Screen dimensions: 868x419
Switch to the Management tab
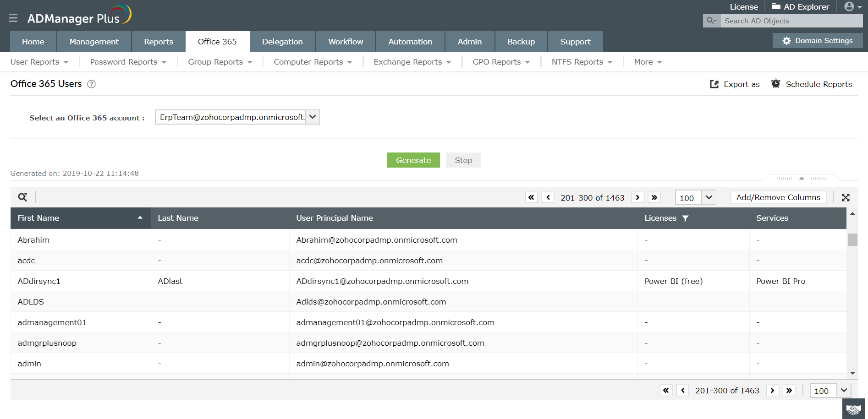click(x=94, y=42)
